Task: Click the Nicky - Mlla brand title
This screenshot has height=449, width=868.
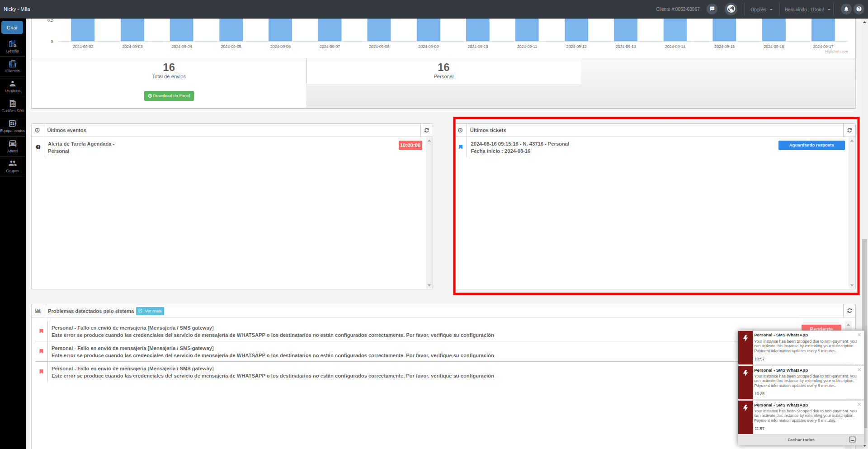Action: click(17, 9)
